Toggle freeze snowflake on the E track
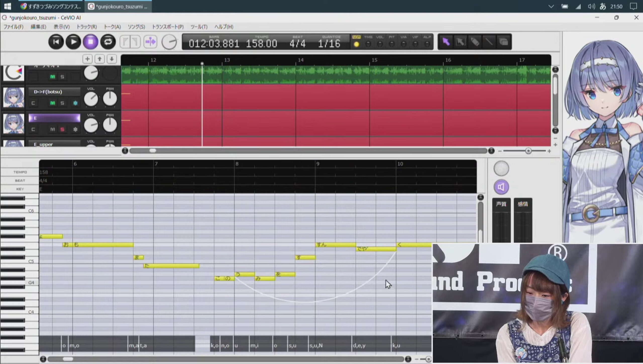 [x=75, y=129]
